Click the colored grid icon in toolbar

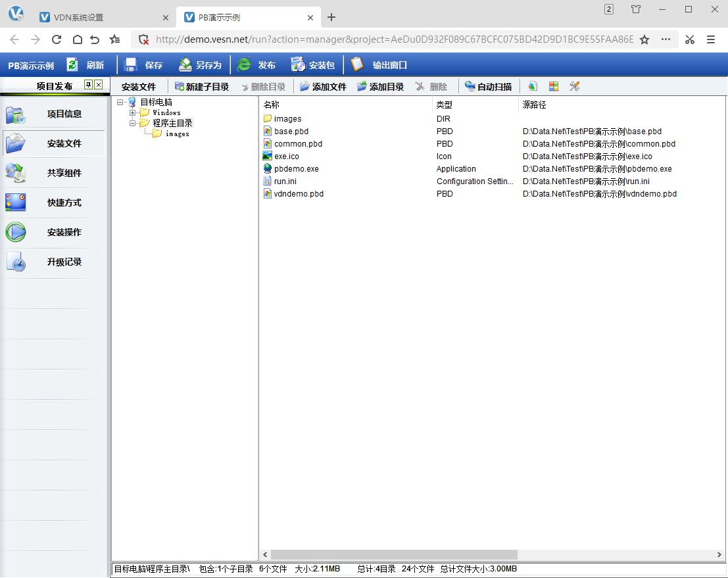pos(554,86)
